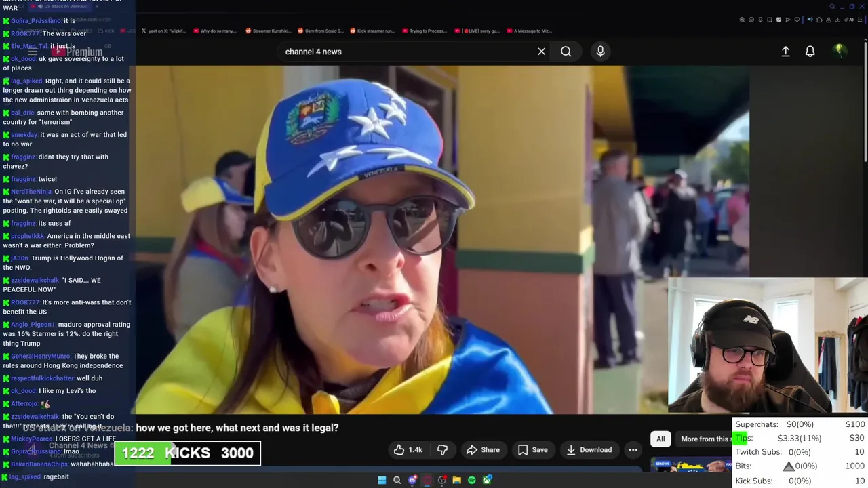Open Spotify from the taskbar
Screen dimensions: 868x488
(x=472, y=480)
